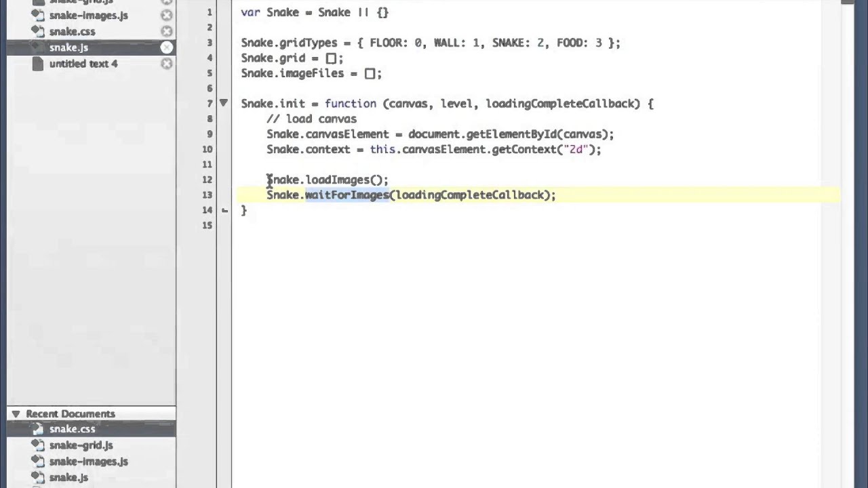Click the snake.css file icon in open documents
The image size is (868, 488).
[x=38, y=31]
